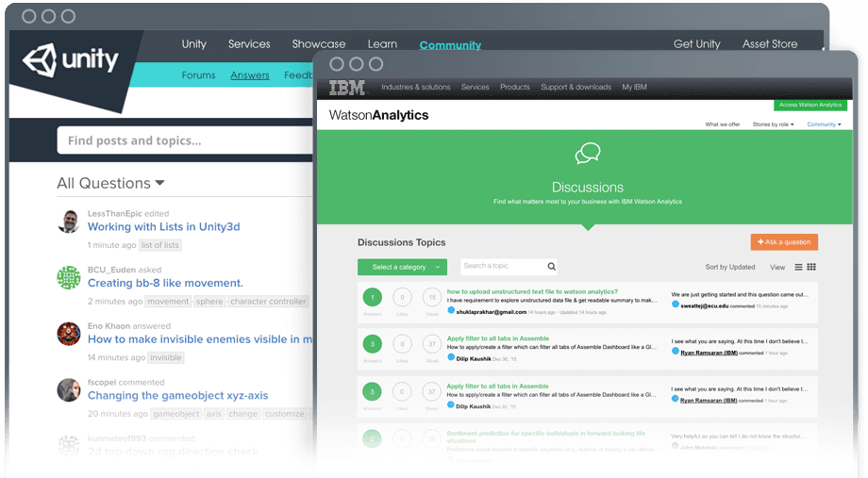Click the Ask a question button

point(784,242)
